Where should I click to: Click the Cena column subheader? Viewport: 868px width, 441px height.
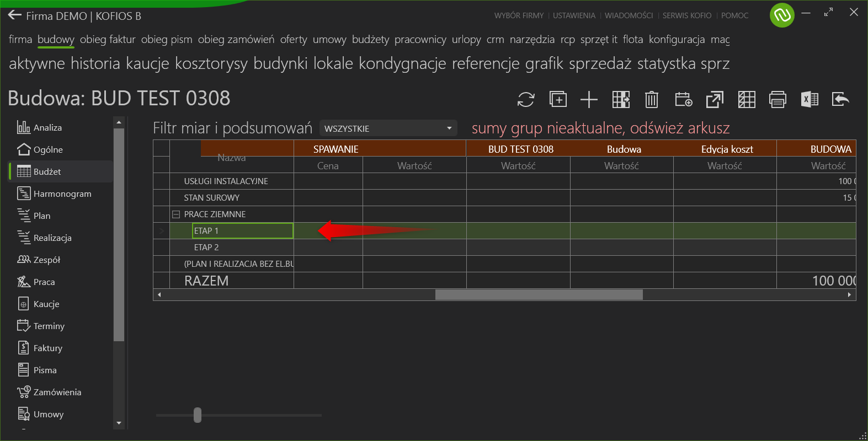coord(328,165)
